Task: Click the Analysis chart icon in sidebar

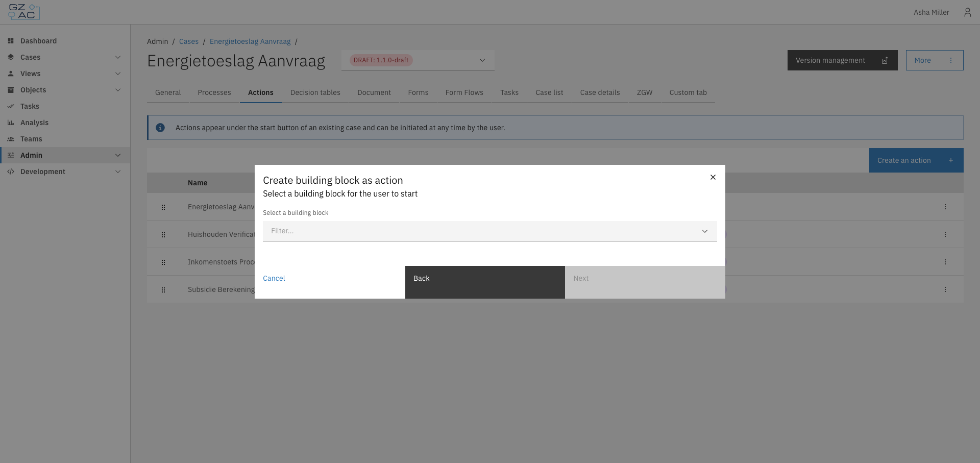Action: [x=11, y=123]
